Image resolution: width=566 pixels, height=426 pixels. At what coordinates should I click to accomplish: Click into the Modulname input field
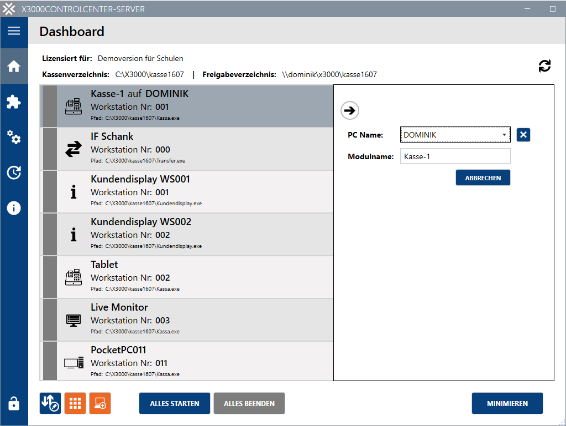pyautogui.click(x=455, y=156)
